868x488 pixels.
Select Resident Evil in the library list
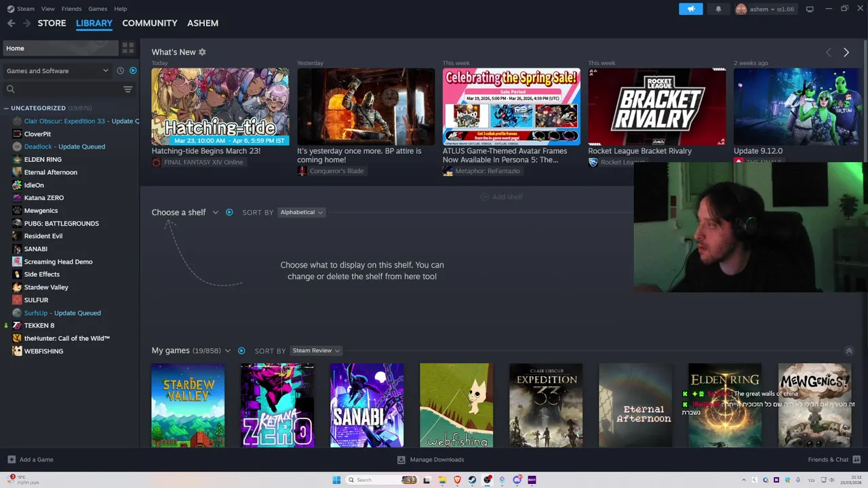coord(43,236)
